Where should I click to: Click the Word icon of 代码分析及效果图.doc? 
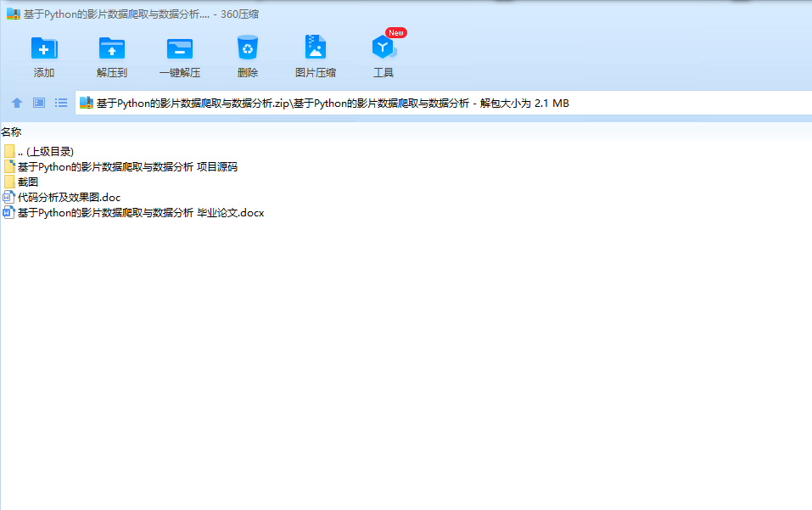8,197
